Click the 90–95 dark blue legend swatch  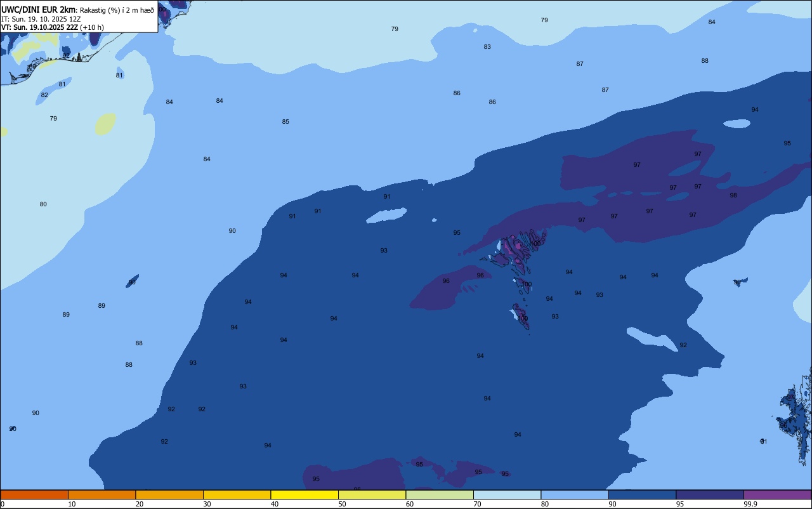click(642, 494)
